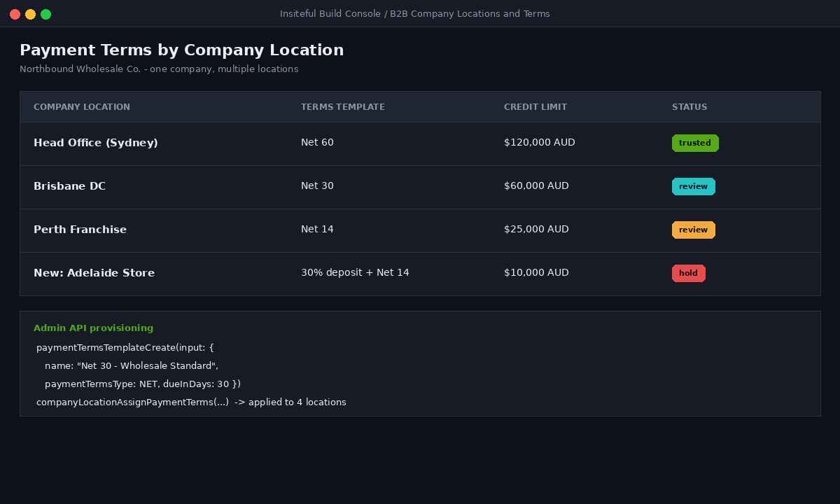Click the Company Location column header

point(82,107)
